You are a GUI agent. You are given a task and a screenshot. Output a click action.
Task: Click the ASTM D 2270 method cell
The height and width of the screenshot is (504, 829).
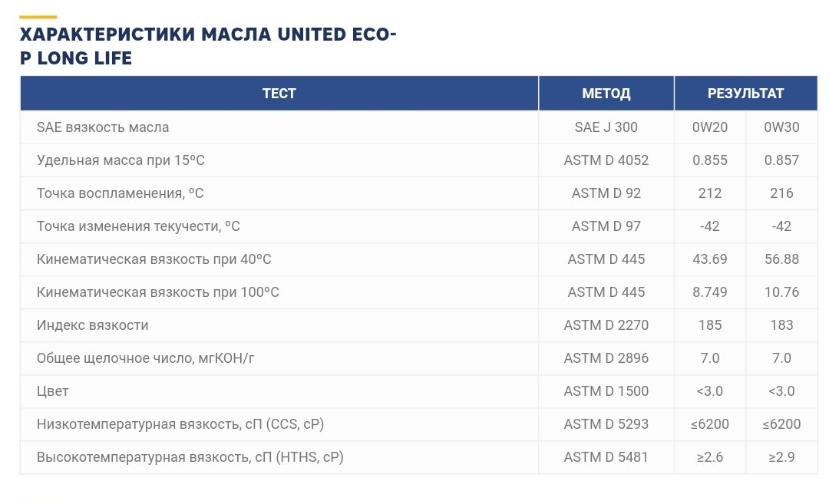(x=606, y=325)
